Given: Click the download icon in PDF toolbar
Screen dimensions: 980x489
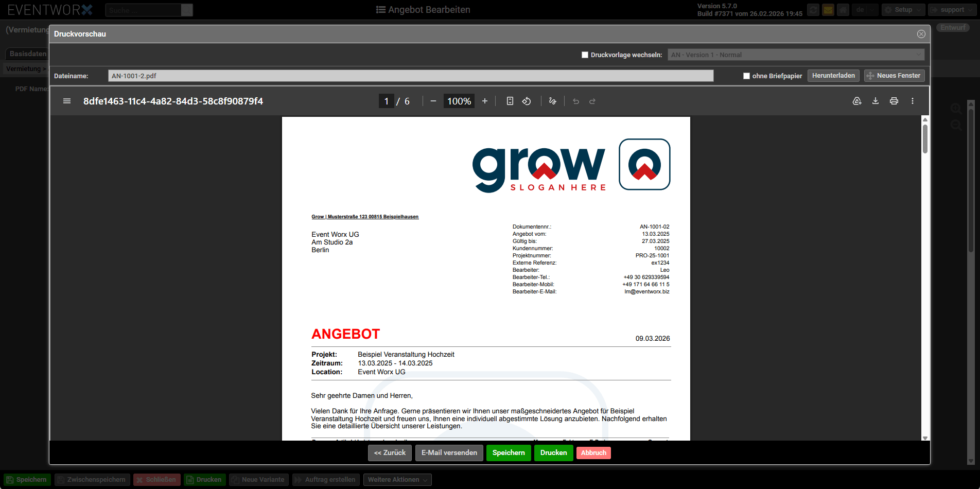Looking at the screenshot, I should click(876, 101).
